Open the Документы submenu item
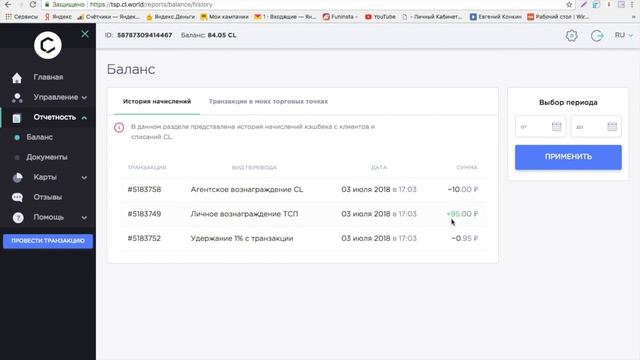640x360 pixels. pos(47,157)
